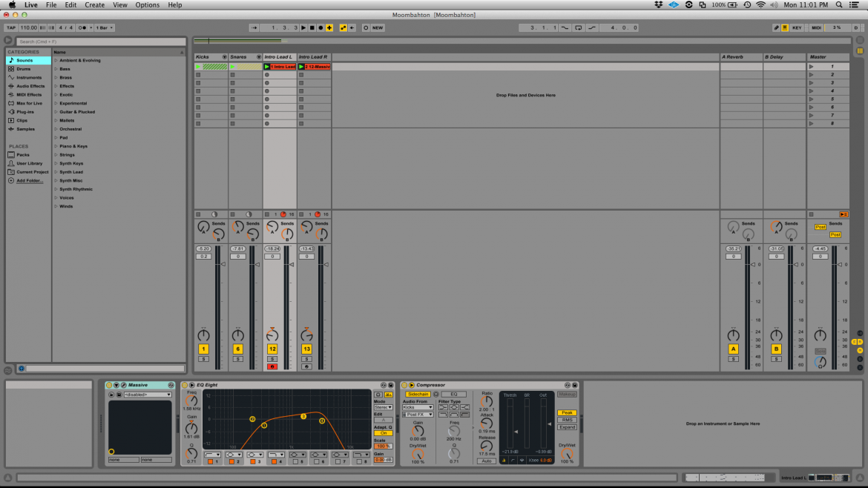Open the Post FX sidechain tap dropdown
The height and width of the screenshot is (488, 868).
[418, 415]
